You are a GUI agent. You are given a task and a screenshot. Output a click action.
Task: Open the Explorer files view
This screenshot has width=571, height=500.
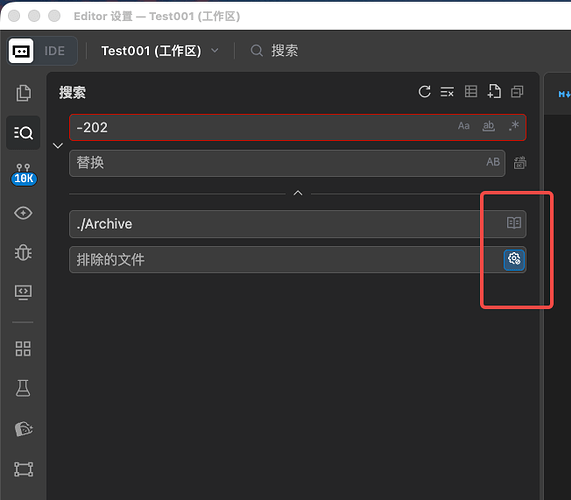[23, 93]
